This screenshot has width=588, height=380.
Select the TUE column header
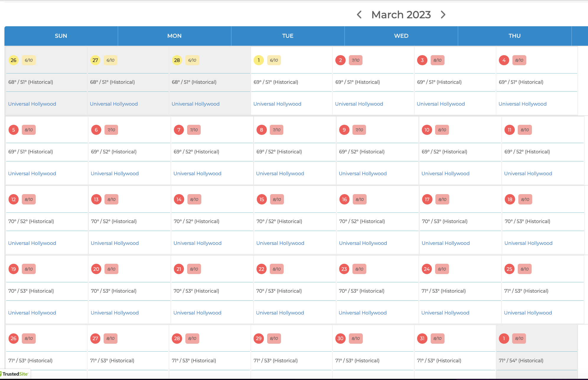pyautogui.click(x=288, y=36)
